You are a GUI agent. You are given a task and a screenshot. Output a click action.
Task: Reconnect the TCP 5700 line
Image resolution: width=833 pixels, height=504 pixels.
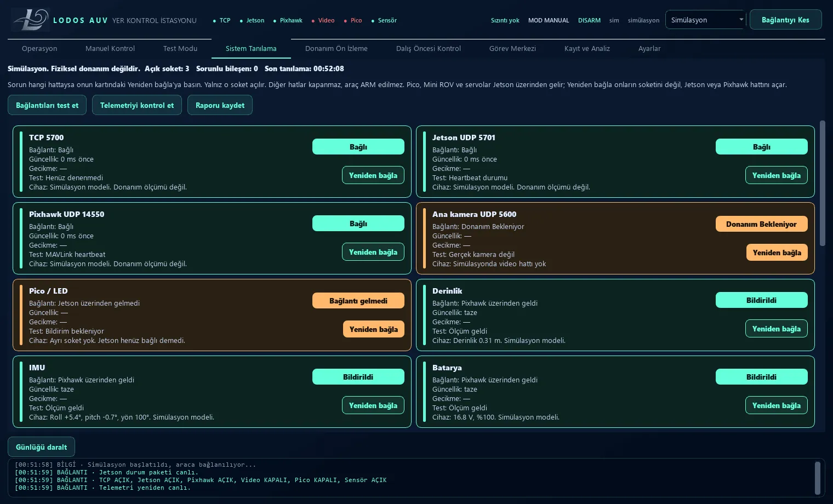[x=373, y=175]
